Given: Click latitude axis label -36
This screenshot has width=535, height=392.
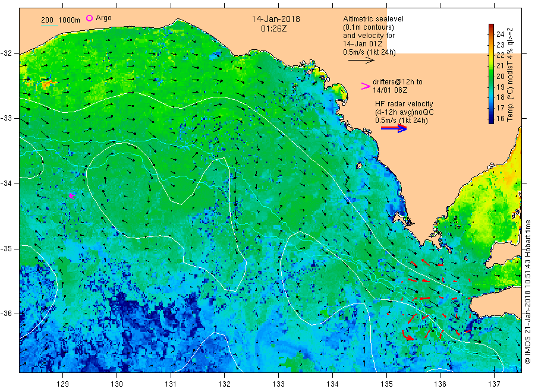Looking at the screenshot, I should (x=6, y=314).
